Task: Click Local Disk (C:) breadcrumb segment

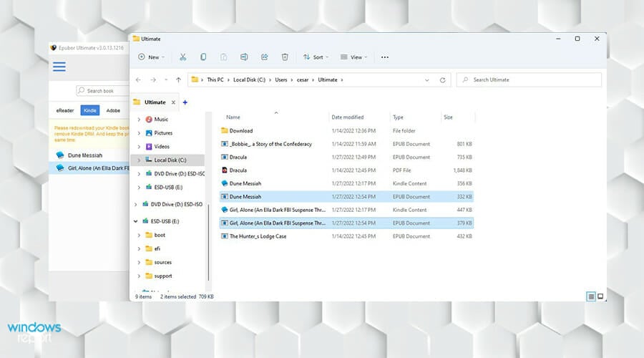Action: 249,79
